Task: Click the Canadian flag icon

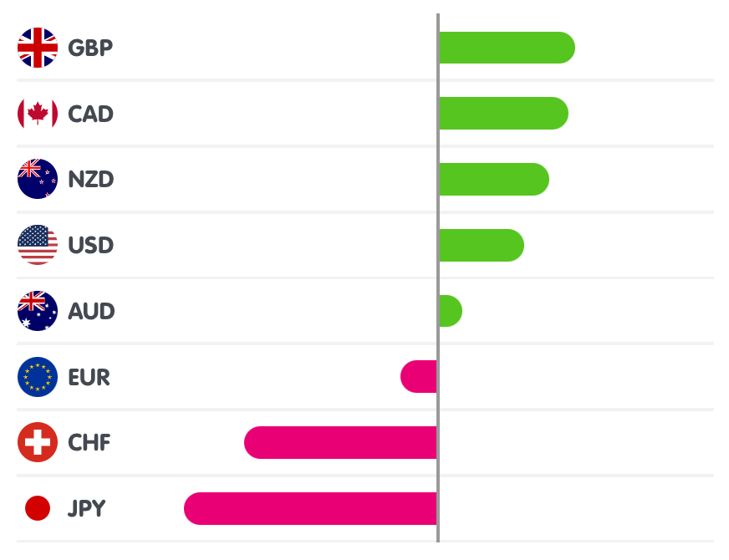Action: point(38,114)
